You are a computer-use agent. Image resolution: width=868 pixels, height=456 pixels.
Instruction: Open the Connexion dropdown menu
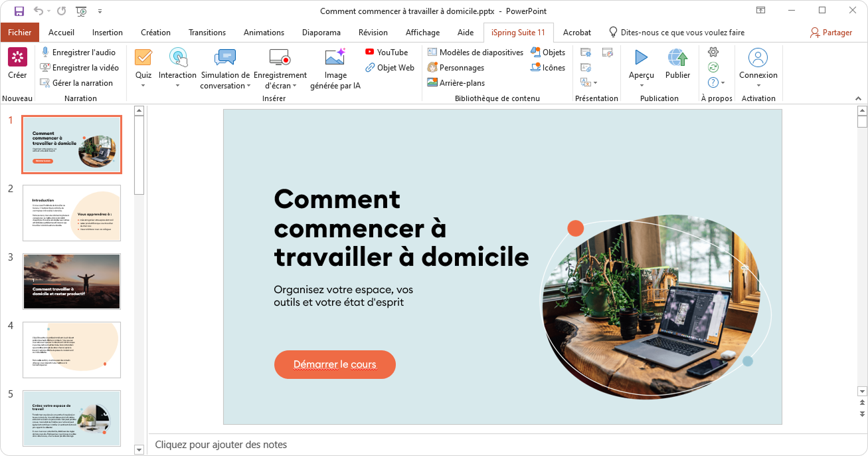coord(758,85)
